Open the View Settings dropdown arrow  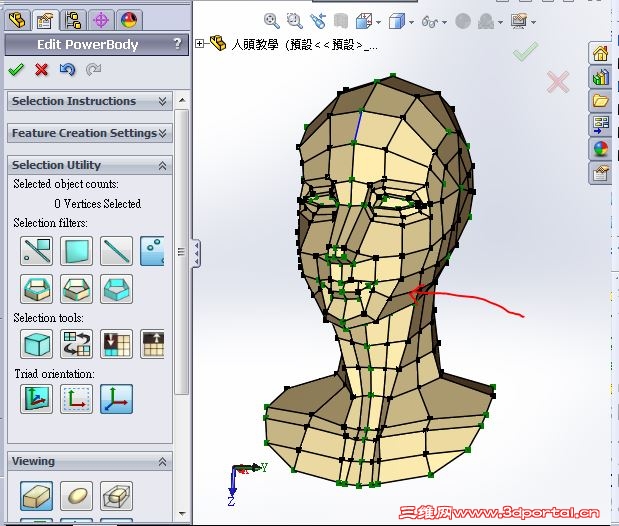(x=533, y=22)
